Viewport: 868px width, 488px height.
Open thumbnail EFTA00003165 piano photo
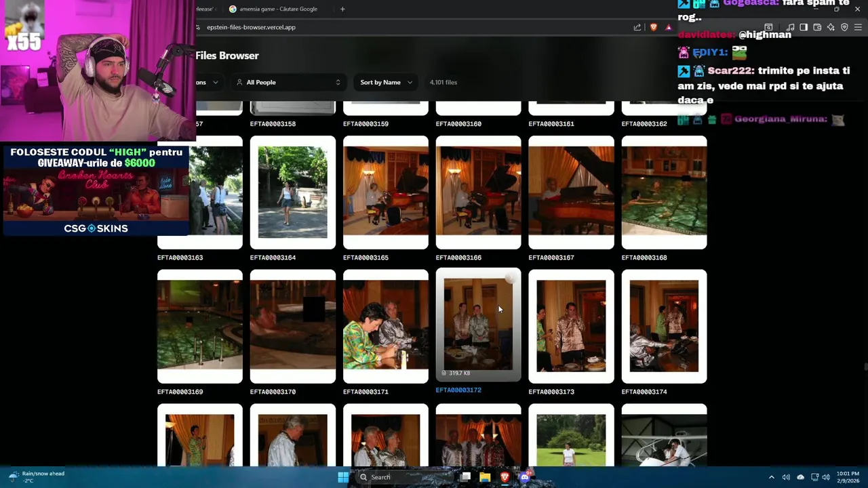click(386, 192)
